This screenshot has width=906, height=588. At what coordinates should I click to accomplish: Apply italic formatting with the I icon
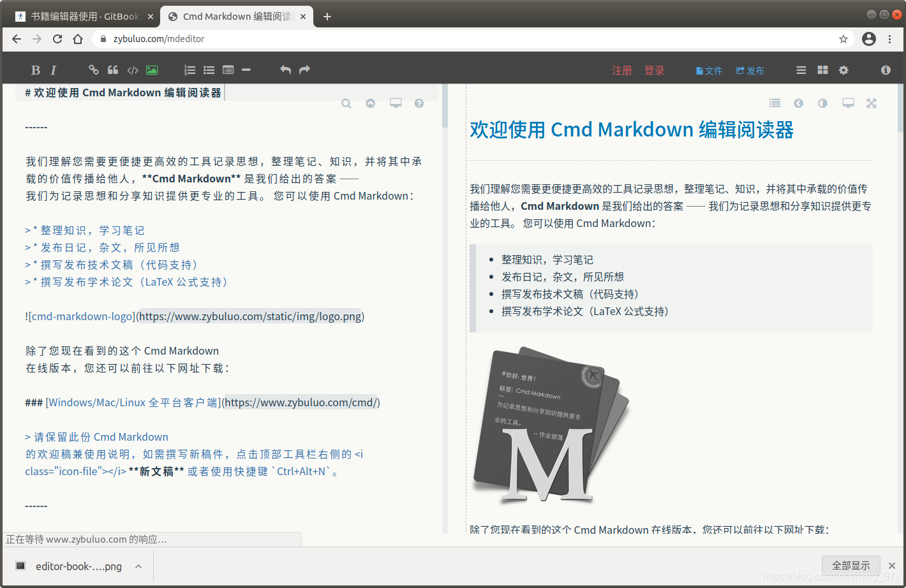(54, 70)
